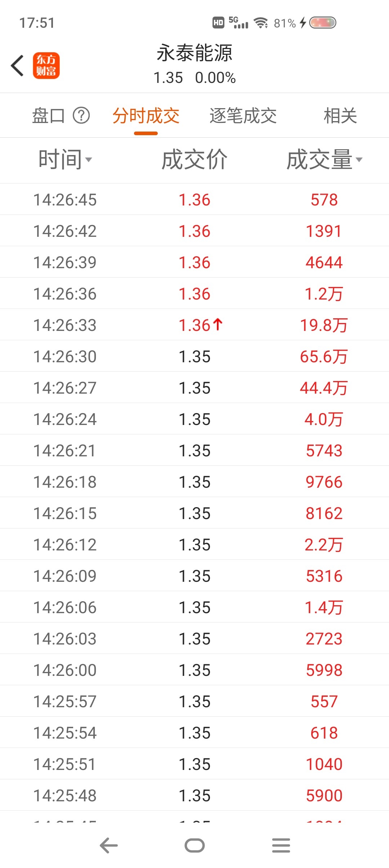Image resolution: width=389 pixels, height=868 pixels.
Task: Tap the back chevron in the header
Action: click(17, 66)
